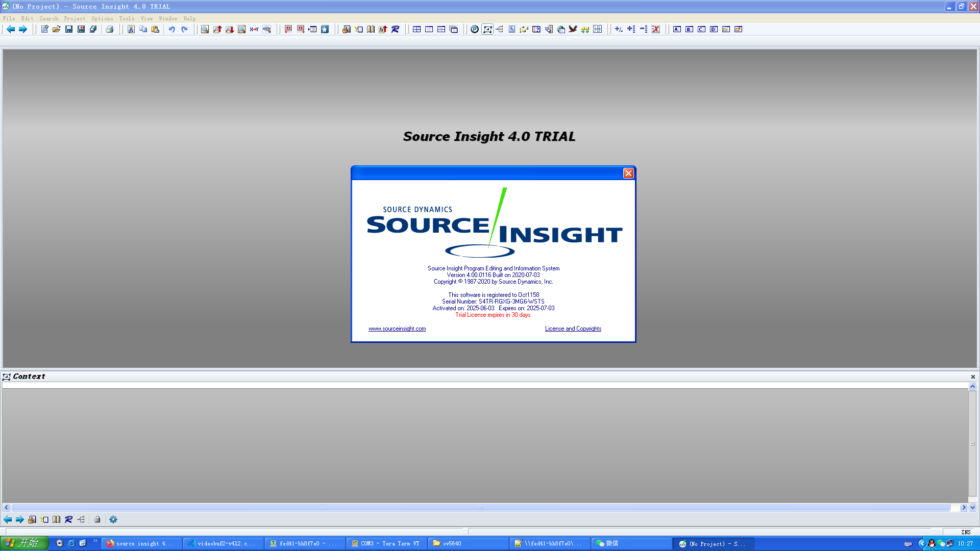The width and height of the screenshot is (980, 551).
Task: Click the R references icon in Context panel
Action: pos(69,519)
